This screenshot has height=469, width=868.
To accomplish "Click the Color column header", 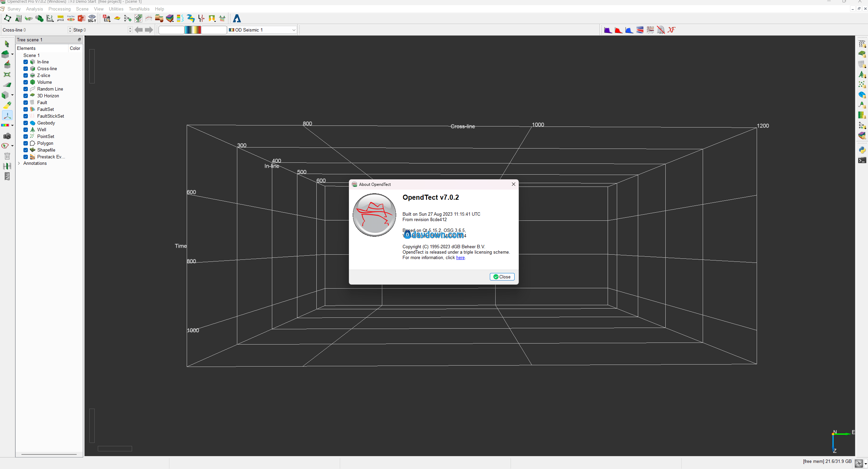I will (x=75, y=48).
